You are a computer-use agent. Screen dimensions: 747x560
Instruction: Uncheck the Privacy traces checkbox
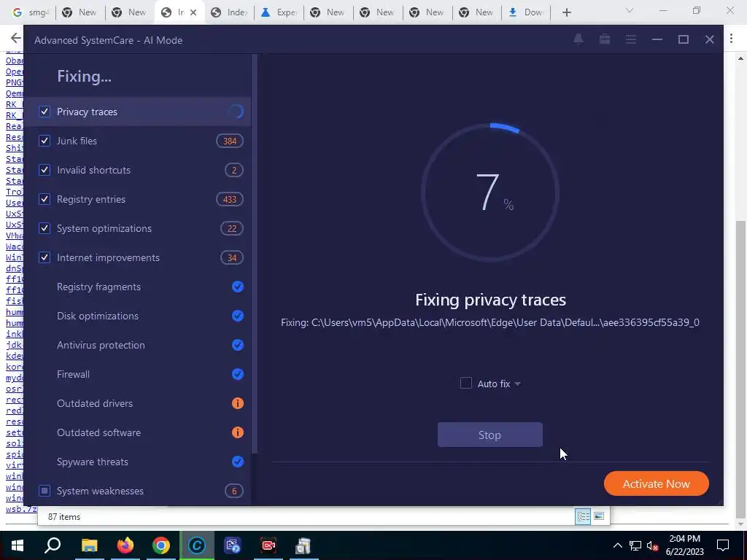coord(44,112)
